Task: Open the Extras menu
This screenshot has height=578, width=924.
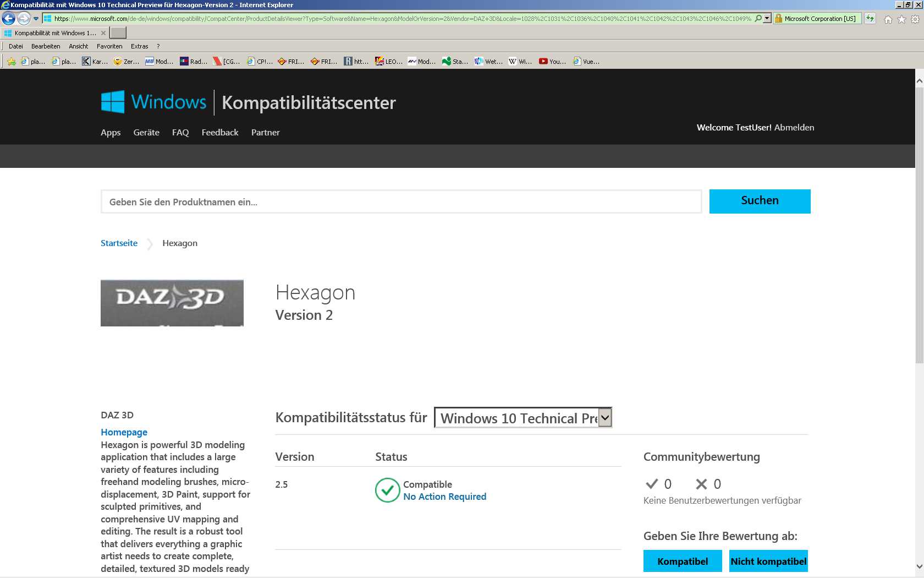Action: (140, 46)
